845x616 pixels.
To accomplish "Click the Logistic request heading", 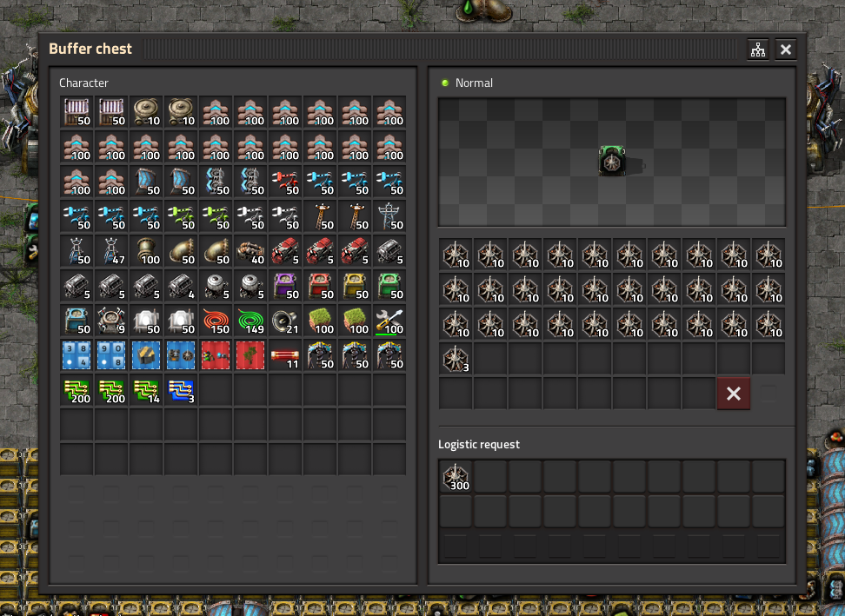I will [478, 444].
